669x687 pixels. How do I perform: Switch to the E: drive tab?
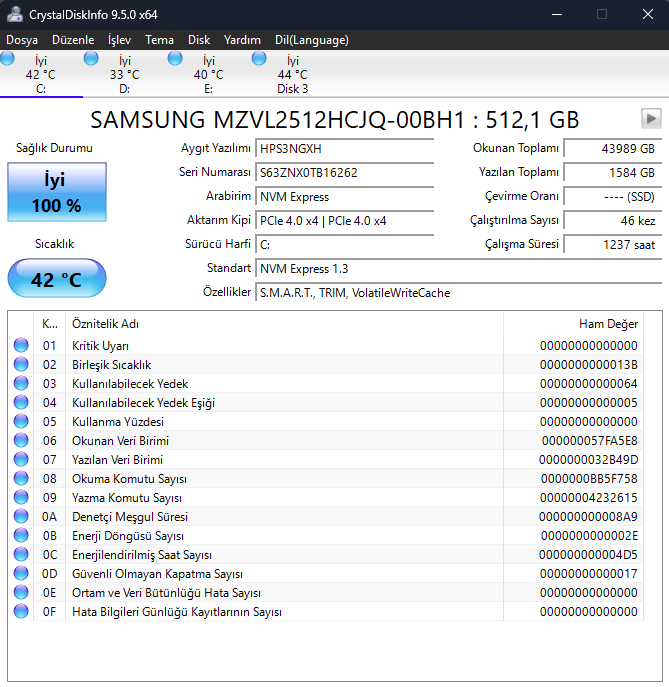tap(208, 75)
